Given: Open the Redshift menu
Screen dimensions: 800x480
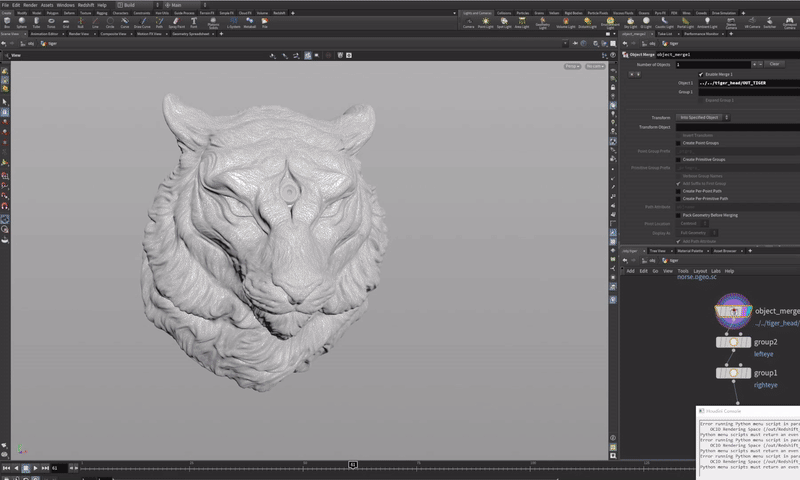Looking at the screenshot, I should pos(86,5).
